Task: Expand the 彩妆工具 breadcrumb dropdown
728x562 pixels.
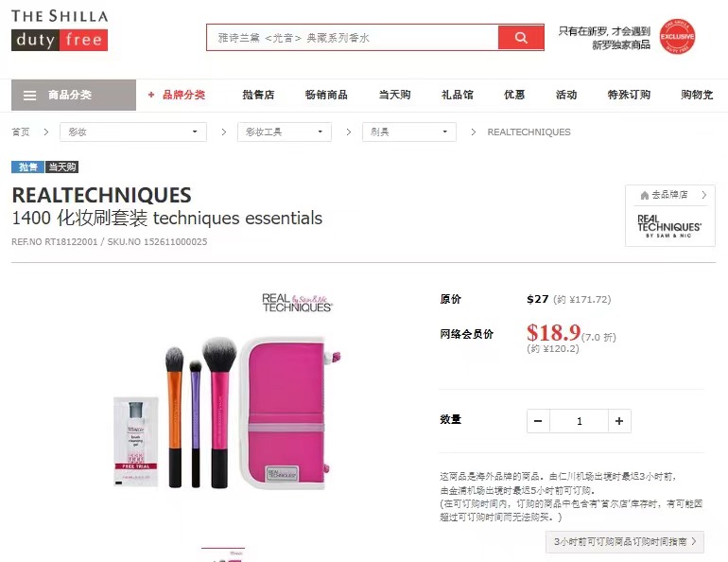Action: (285, 132)
